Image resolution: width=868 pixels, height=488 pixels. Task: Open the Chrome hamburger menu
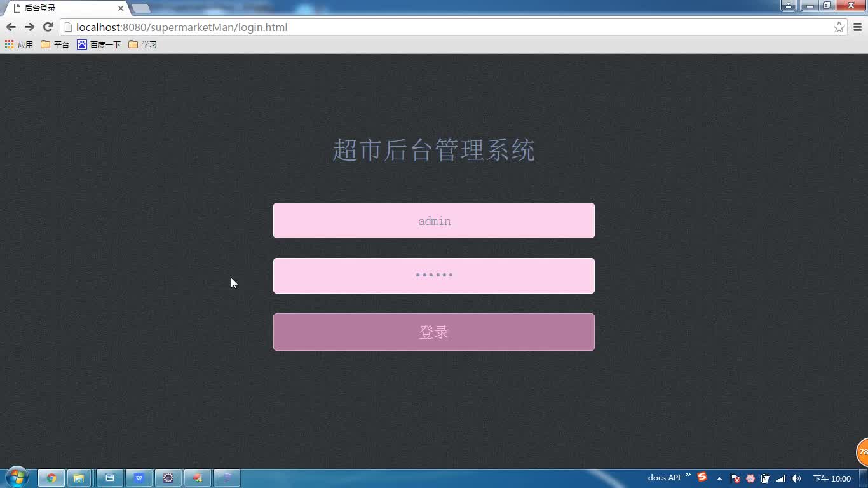coord(857,27)
